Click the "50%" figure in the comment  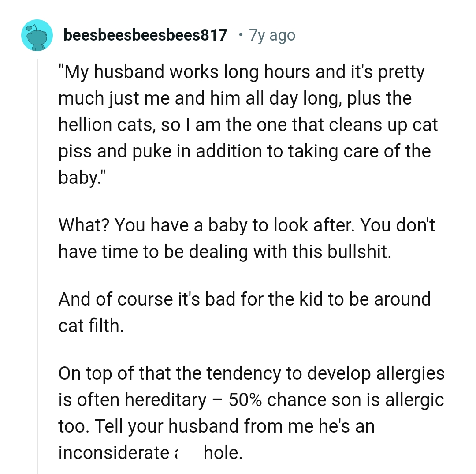[245, 400]
